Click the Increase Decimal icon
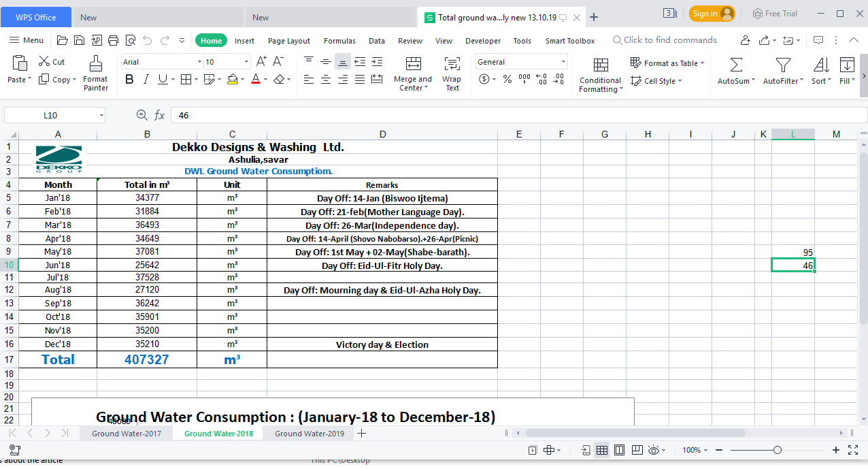The image size is (868, 469). 541,79
